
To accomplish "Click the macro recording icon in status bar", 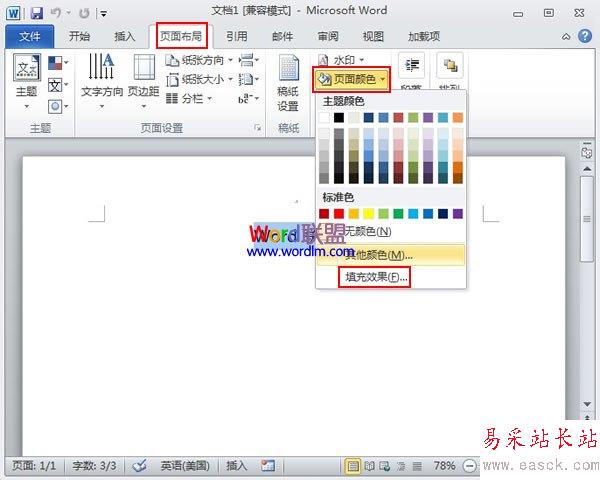I will pyautogui.click(x=268, y=465).
